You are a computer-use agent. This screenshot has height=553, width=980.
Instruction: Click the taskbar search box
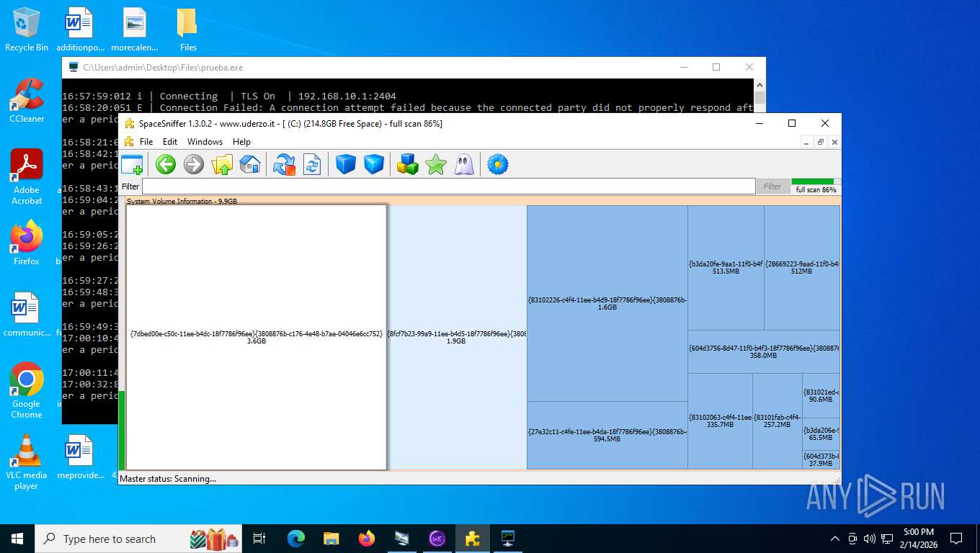(138, 539)
